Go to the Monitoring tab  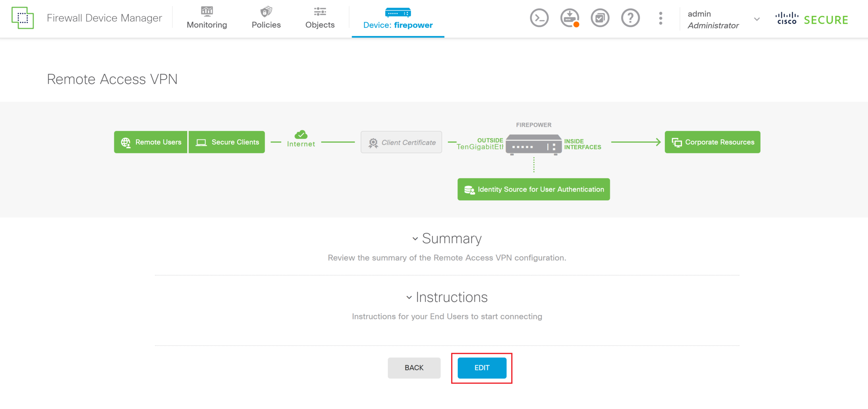pos(207,18)
